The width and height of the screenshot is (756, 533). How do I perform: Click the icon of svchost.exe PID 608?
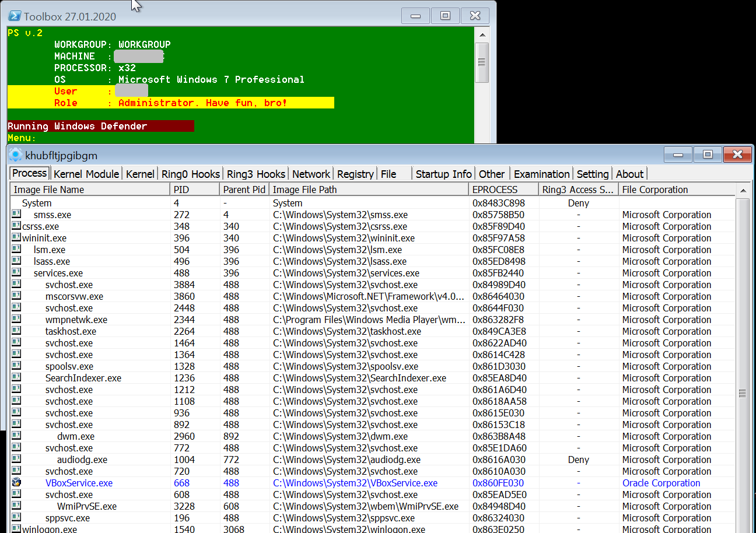(16, 495)
